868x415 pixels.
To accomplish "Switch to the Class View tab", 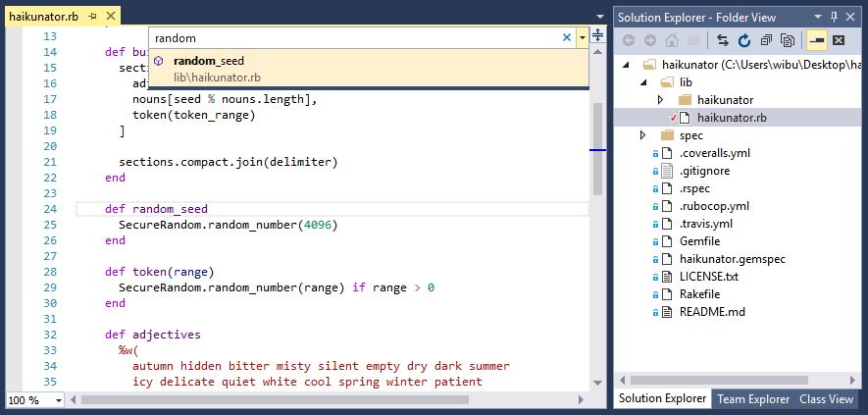I will 827,399.
